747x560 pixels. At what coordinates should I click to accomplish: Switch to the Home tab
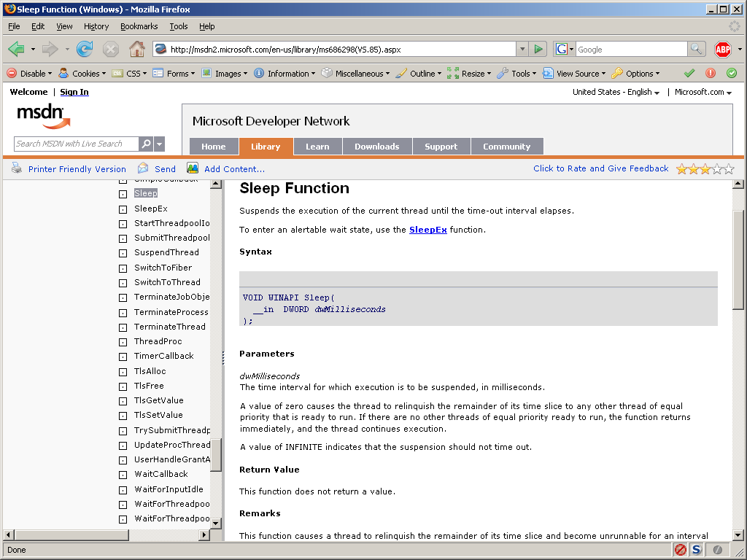214,146
